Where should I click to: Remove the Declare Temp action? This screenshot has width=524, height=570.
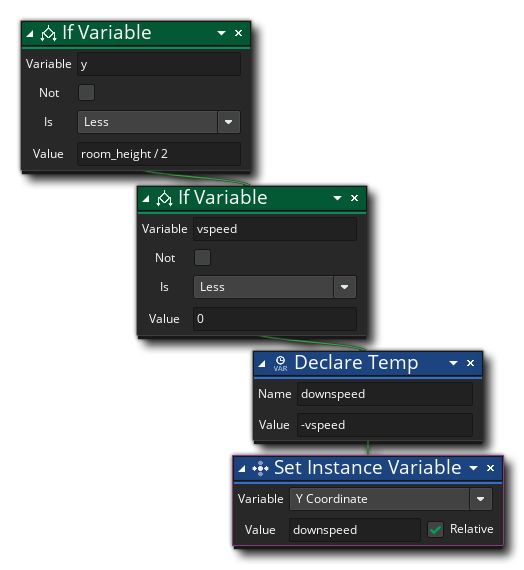[x=470, y=363]
